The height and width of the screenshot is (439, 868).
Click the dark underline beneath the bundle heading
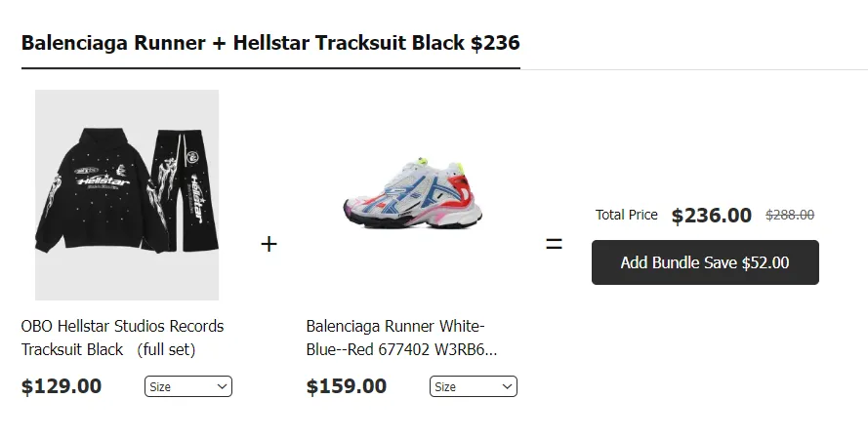point(270,69)
